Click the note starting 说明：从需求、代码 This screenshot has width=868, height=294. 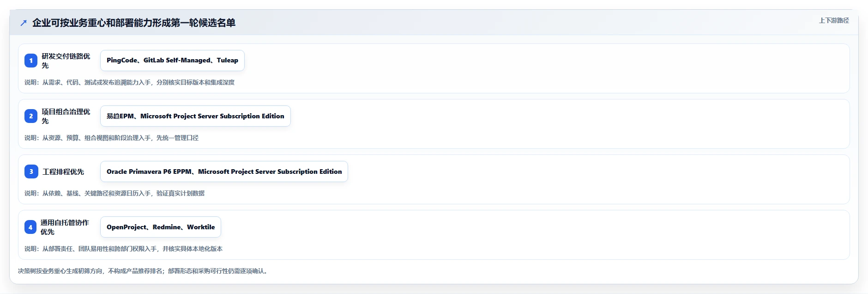[130, 82]
